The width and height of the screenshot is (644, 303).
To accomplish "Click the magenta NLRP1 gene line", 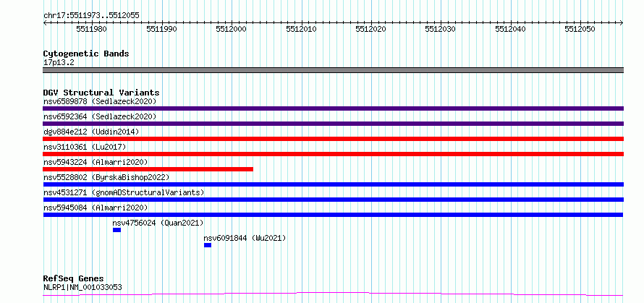I will [333, 294].
